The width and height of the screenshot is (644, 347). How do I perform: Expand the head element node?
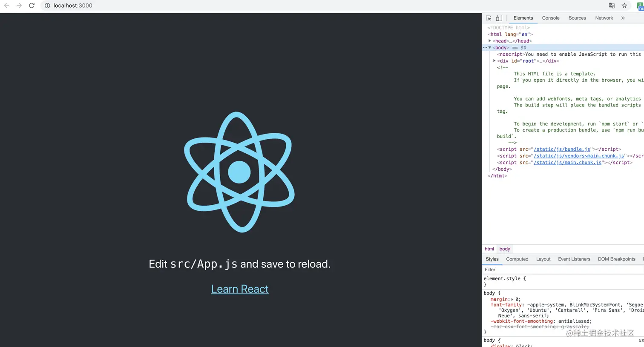click(x=490, y=41)
